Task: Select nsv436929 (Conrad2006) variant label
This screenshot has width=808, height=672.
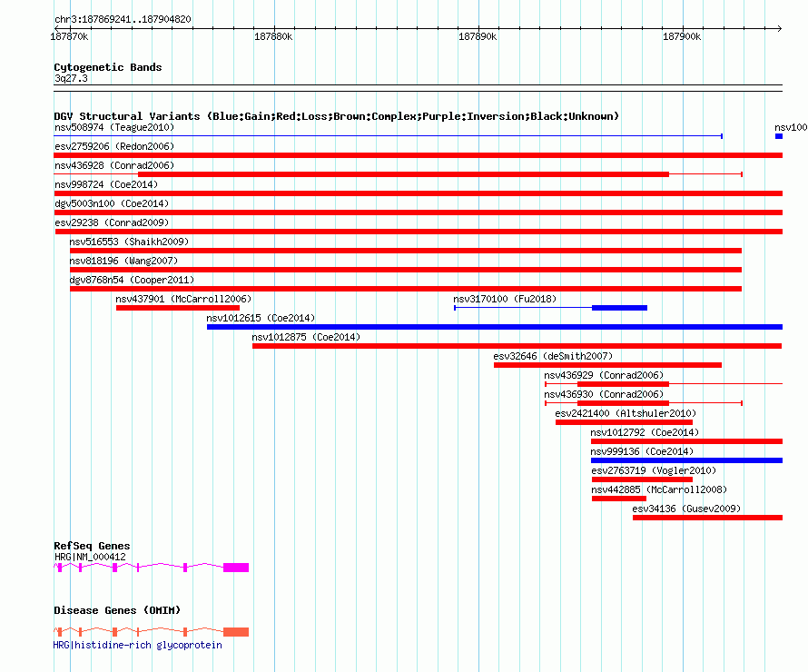Action: [x=604, y=375]
